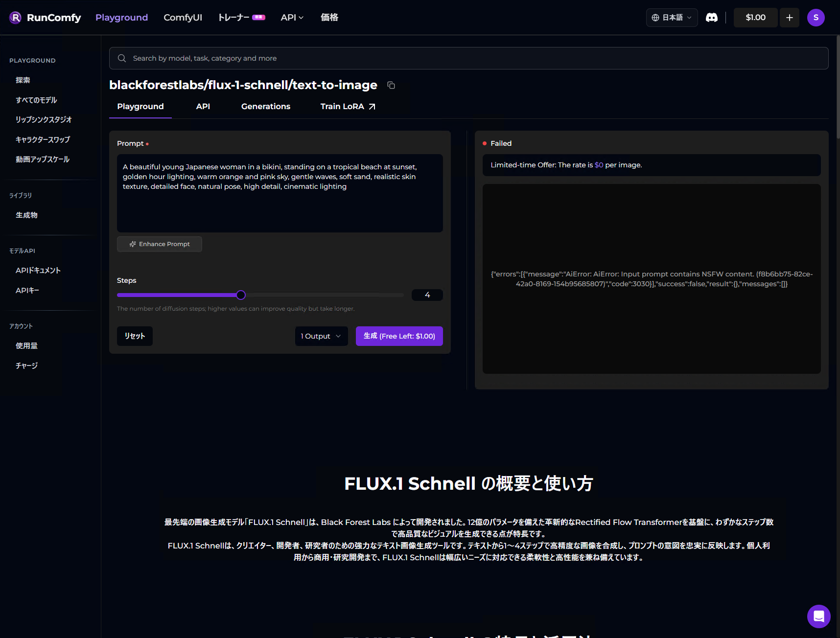840x638 pixels.
Task: Open the 1 Output dropdown
Action: [x=321, y=336]
